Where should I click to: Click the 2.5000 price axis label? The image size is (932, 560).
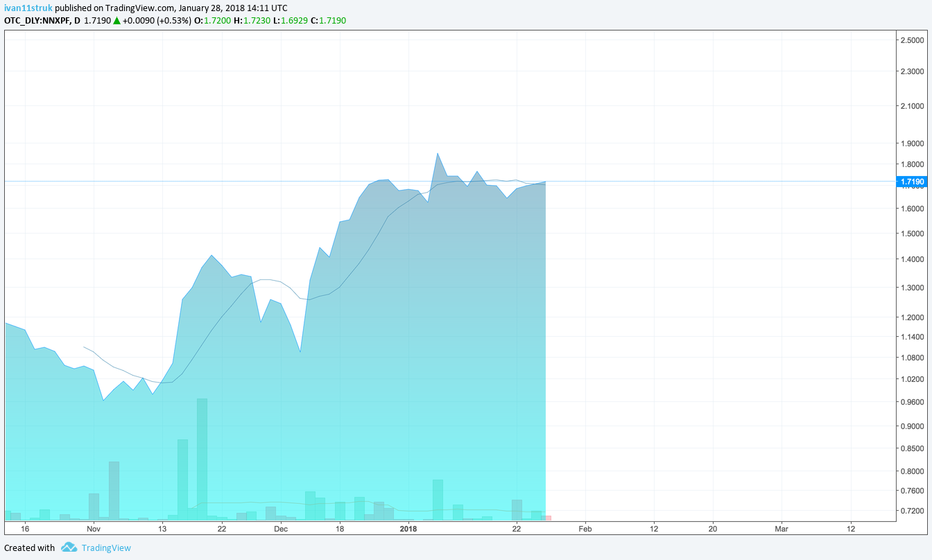pos(913,40)
